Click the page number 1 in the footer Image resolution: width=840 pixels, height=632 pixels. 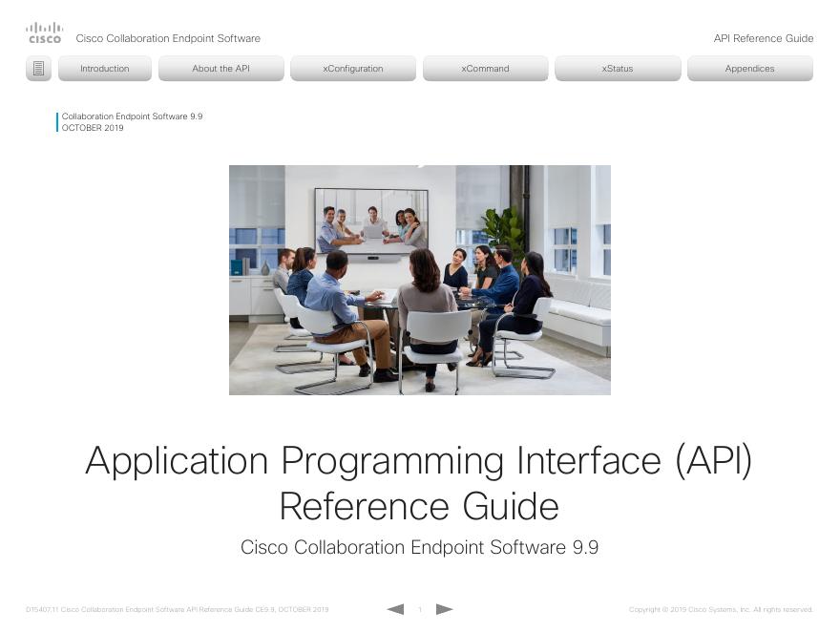click(420, 609)
